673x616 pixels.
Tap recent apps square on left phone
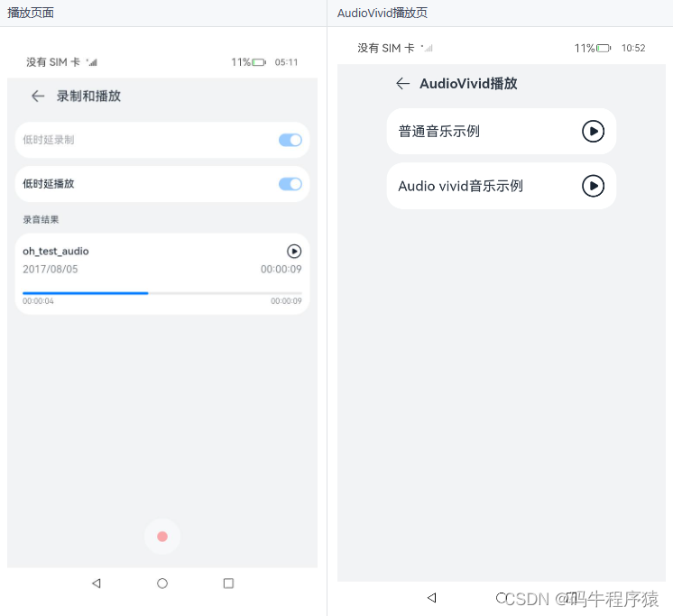click(x=228, y=584)
